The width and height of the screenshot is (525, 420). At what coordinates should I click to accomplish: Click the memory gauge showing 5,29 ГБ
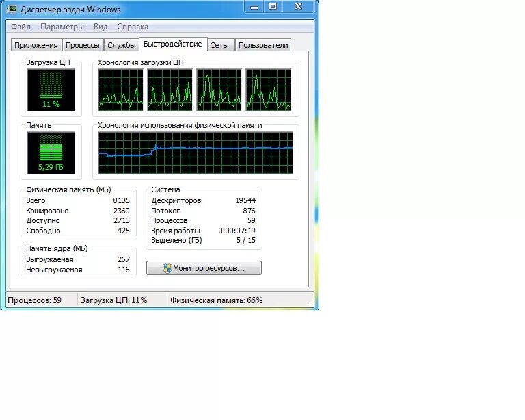click(x=51, y=153)
